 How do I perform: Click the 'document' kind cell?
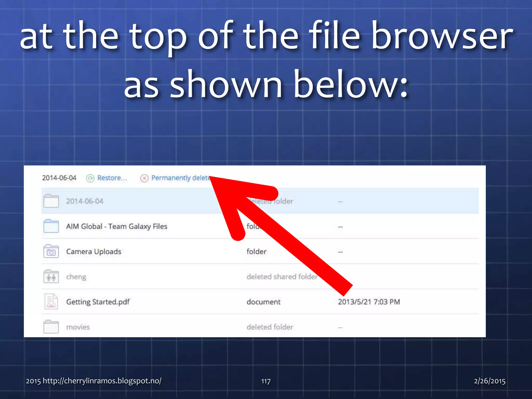click(x=263, y=302)
